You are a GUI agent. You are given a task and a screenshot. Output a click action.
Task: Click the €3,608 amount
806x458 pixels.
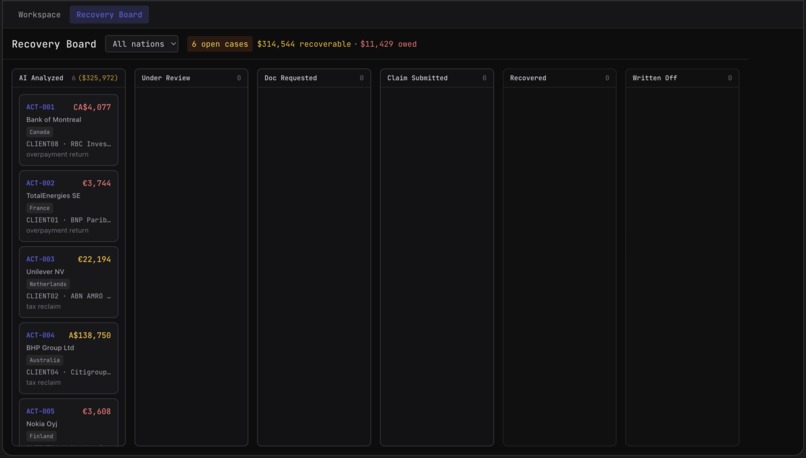point(97,411)
